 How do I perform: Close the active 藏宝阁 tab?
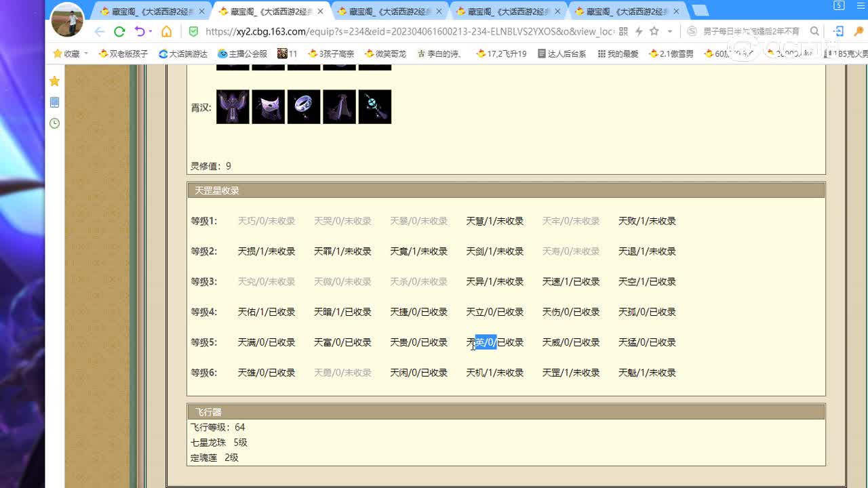point(320,12)
